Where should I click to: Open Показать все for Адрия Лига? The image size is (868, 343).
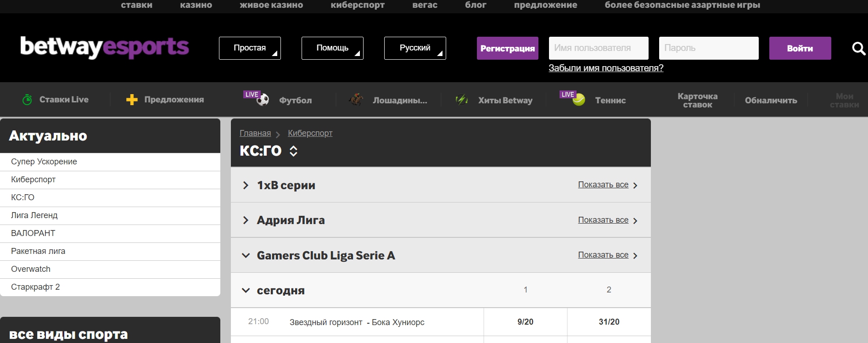603,220
